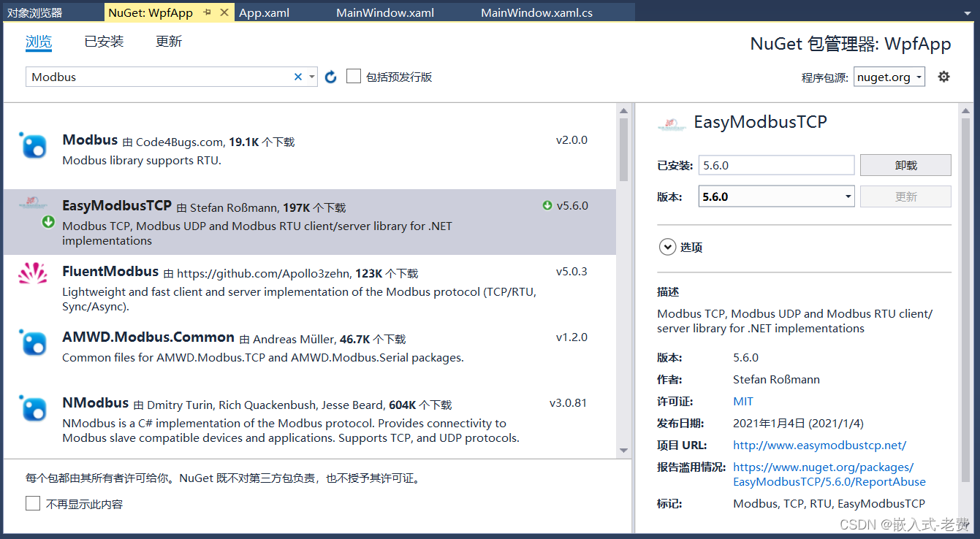Click the installed version 5.6.0 field
Viewport: 980px width, 539px height.
tap(776, 165)
